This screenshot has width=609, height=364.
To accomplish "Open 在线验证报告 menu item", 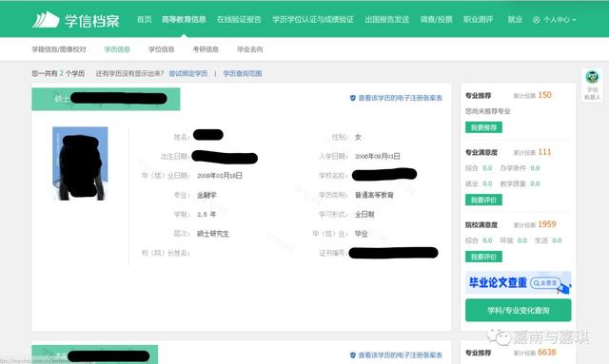I will (239, 19).
